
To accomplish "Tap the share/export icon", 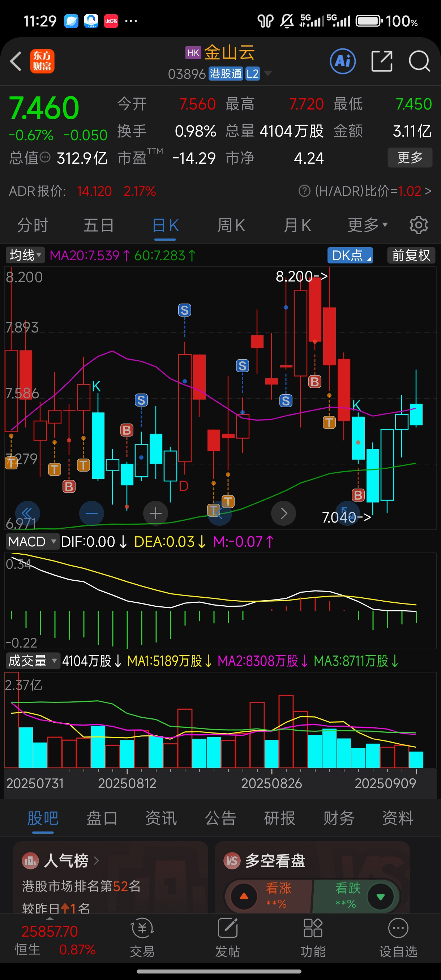I will (x=382, y=61).
